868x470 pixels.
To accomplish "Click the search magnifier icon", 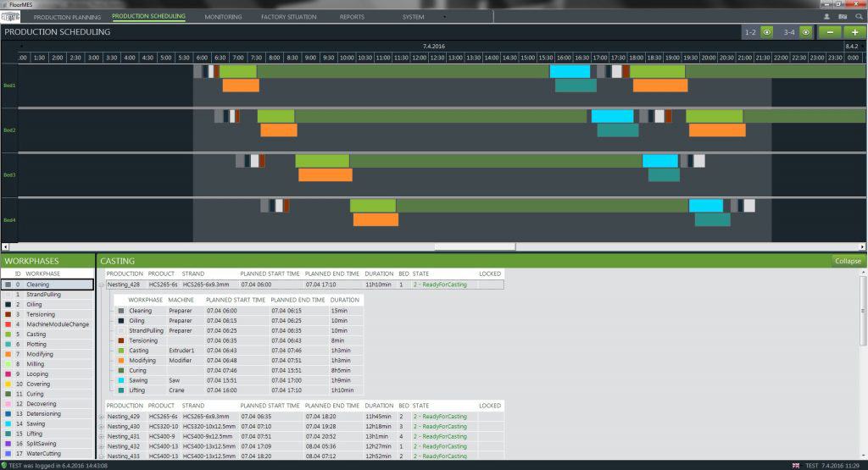I will 857,17.
